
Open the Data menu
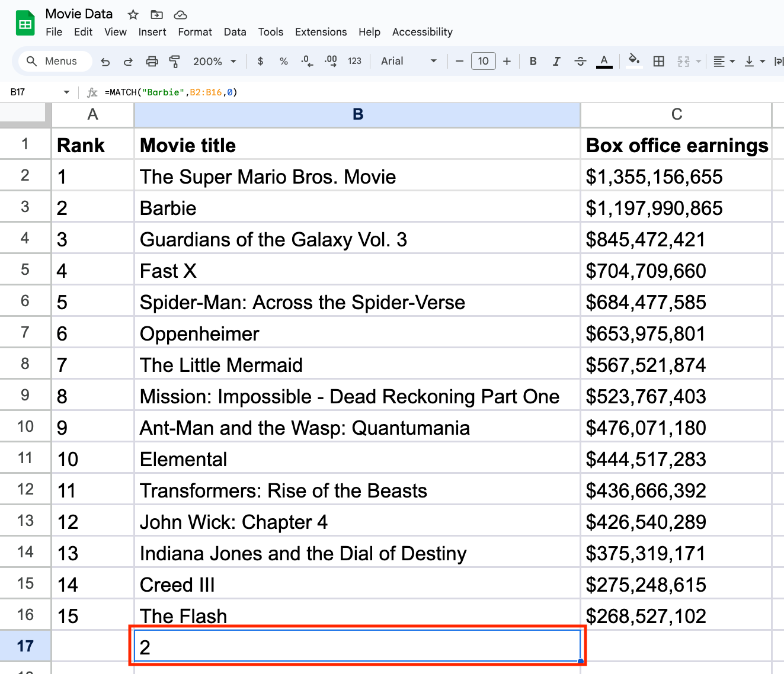tap(235, 32)
